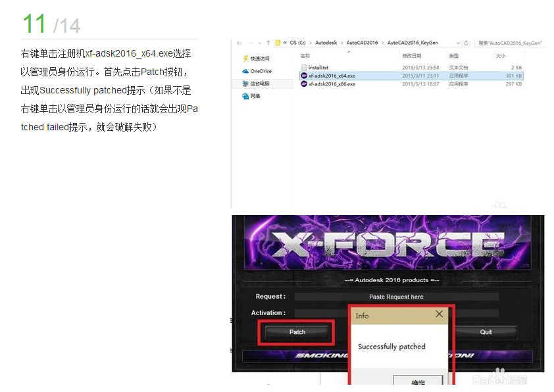Screen dimensions: 554x392
Task: Expand breadcrumb arrow after AutoCAD2016
Action: [x=383, y=43]
